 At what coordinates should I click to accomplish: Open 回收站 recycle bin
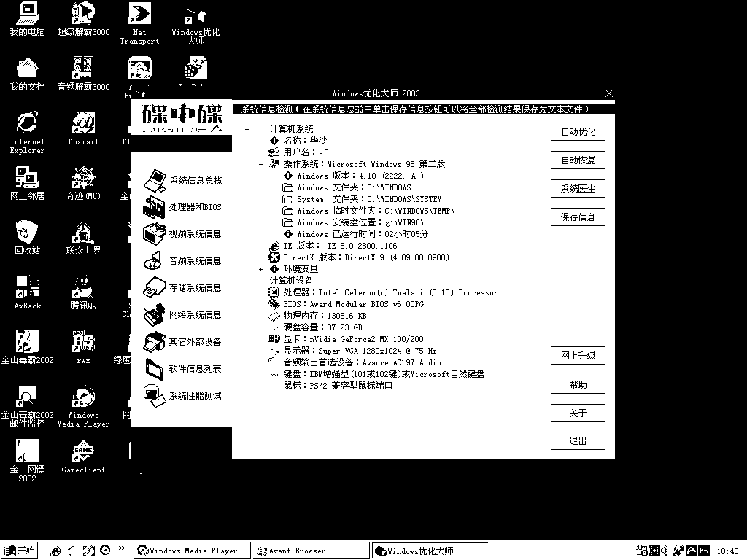click(x=27, y=238)
